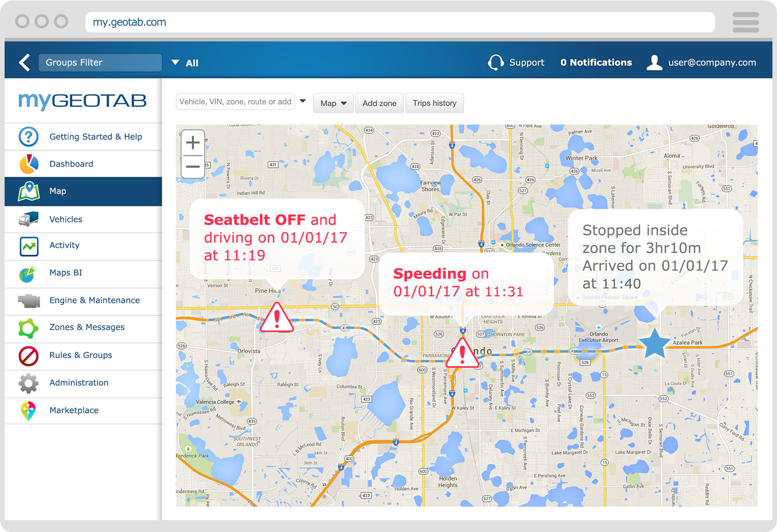Click the Maps BI globe icon
Image resolution: width=777 pixels, height=532 pixels.
28,273
